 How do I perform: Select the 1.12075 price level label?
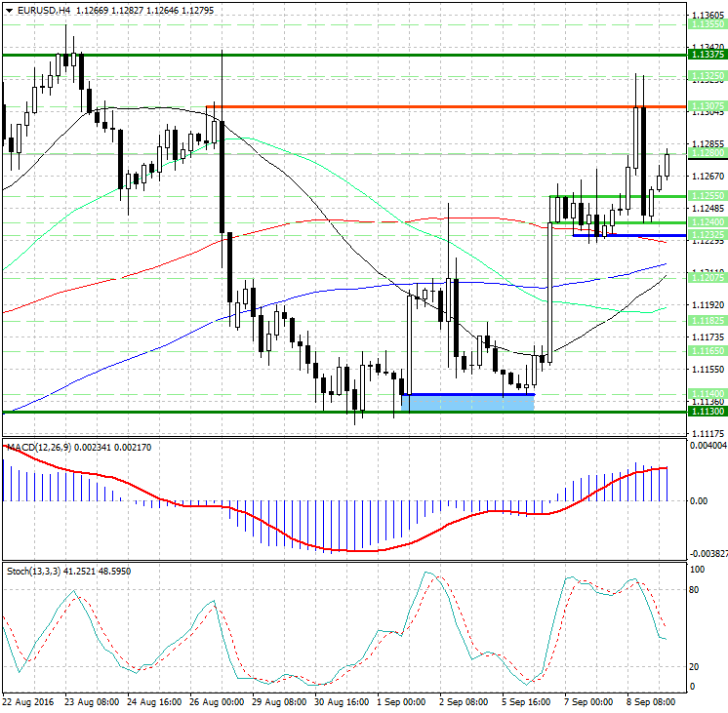(708, 278)
